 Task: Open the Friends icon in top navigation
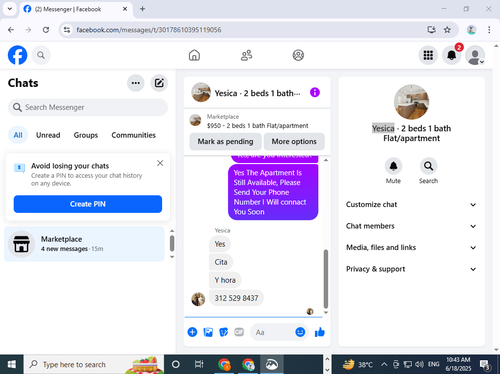coord(246,55)
